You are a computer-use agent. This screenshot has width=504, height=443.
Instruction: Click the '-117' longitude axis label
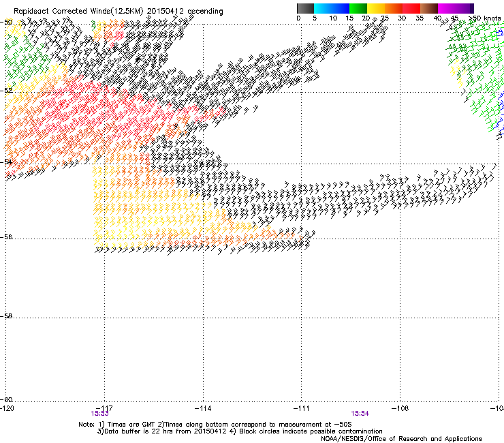point(104,408)
